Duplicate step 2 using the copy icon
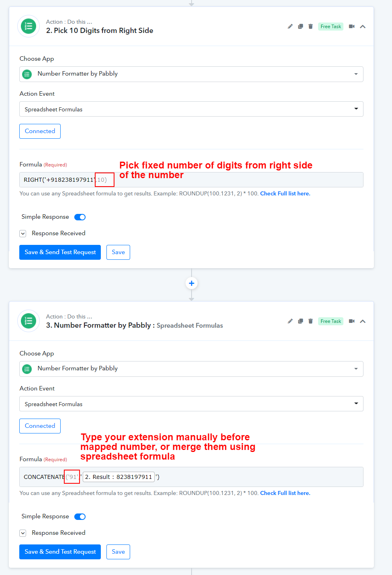Image resolution: width=392 pixels, height=575 pixels. point(300,27)
